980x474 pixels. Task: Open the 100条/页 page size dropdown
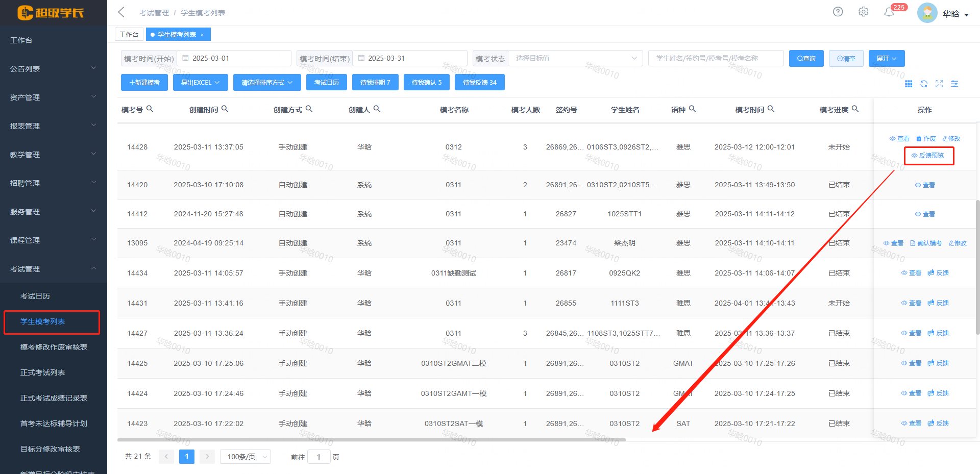(245, 457)
